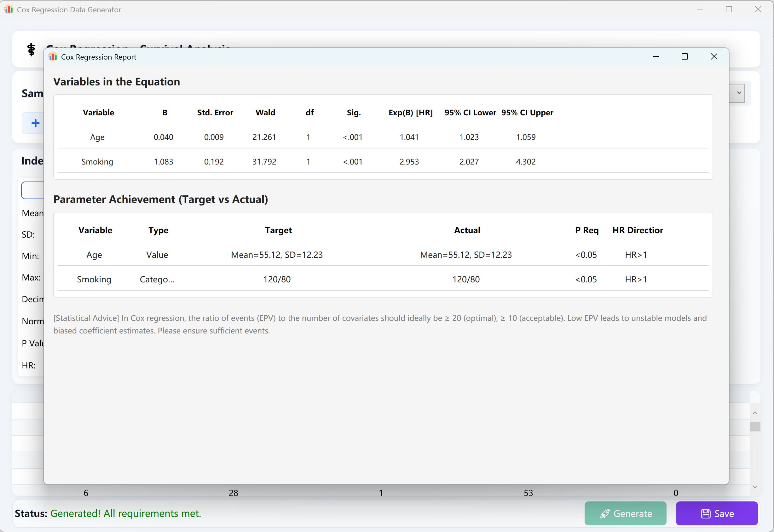
Task: Click the Actual 120/80 cell for Smoking
Action: [x=466, y=279]
